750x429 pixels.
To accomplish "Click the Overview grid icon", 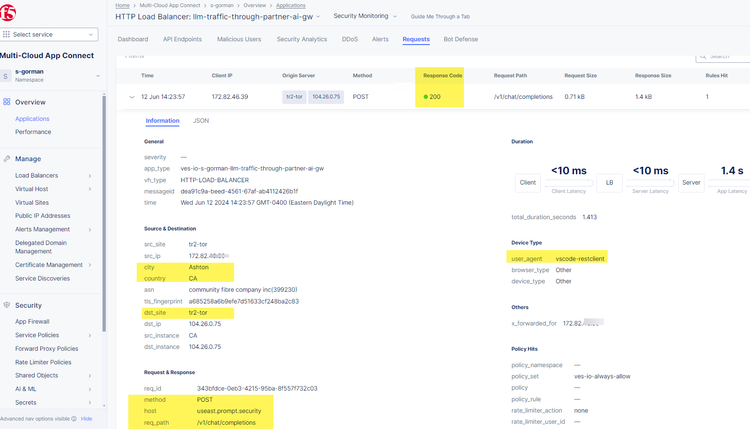I will point(7,102).
